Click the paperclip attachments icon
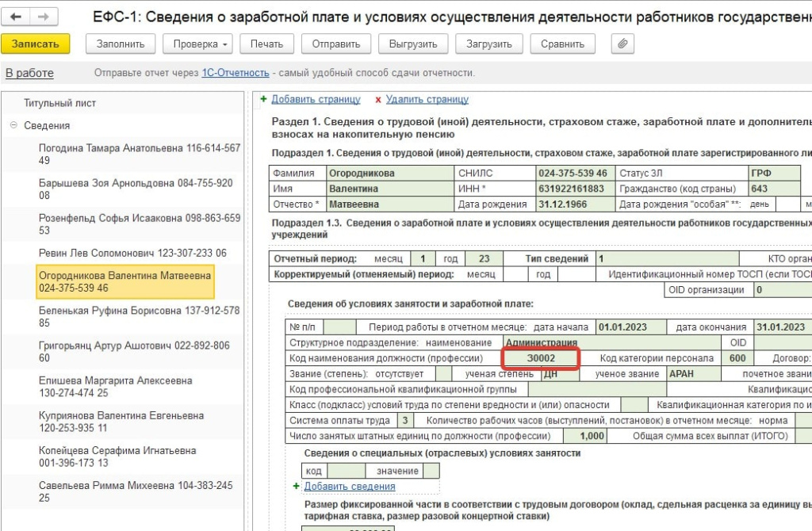This screenshot has height=531, width=812. click(x=622, y=44)
